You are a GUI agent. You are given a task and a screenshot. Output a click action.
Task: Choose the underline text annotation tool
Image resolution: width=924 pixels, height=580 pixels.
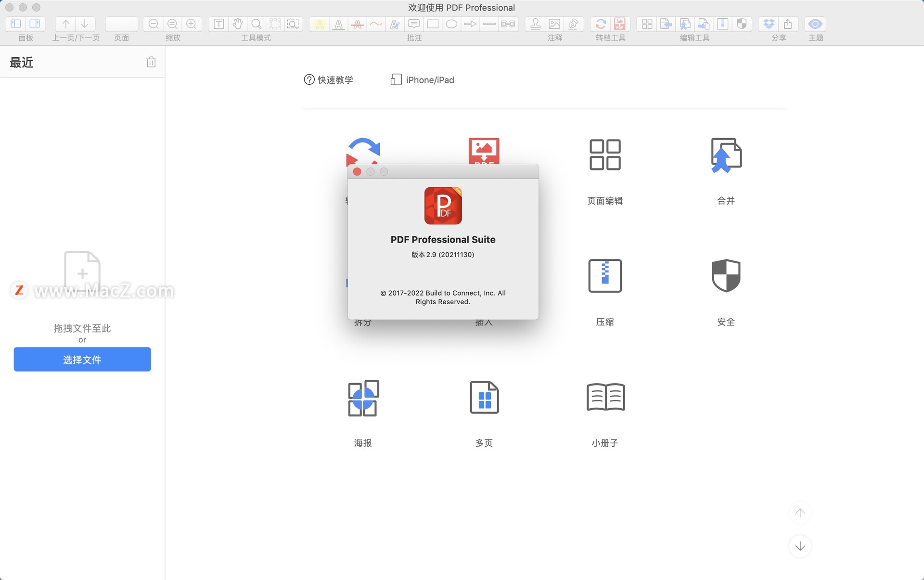[x=339, y=24]
